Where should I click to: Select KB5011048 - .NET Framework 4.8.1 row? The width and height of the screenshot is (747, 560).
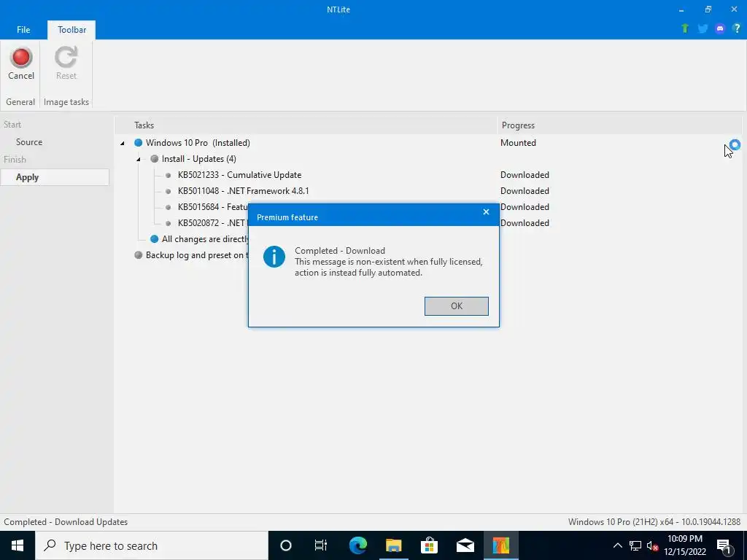click(244, 191)
